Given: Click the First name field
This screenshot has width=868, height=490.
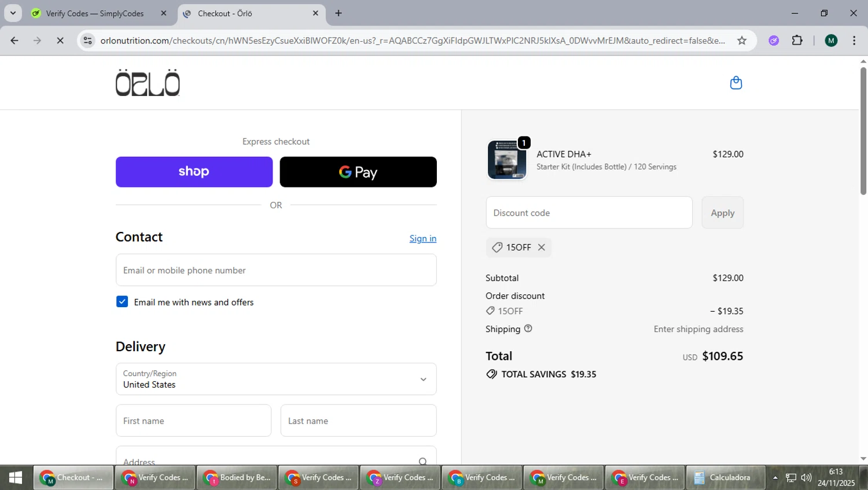Looking at the screenshot, I should 193,421.
